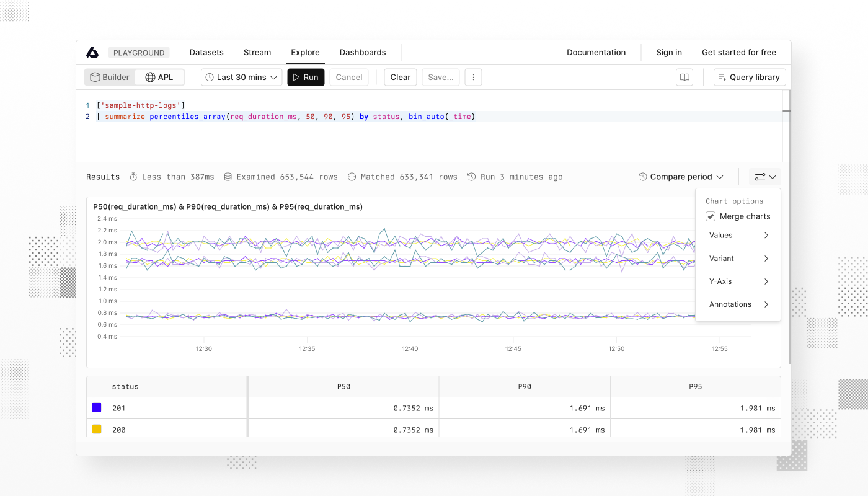Uncheck the Merge charts checkbox
Screen dimensions: 868x496
coord(711,216)
